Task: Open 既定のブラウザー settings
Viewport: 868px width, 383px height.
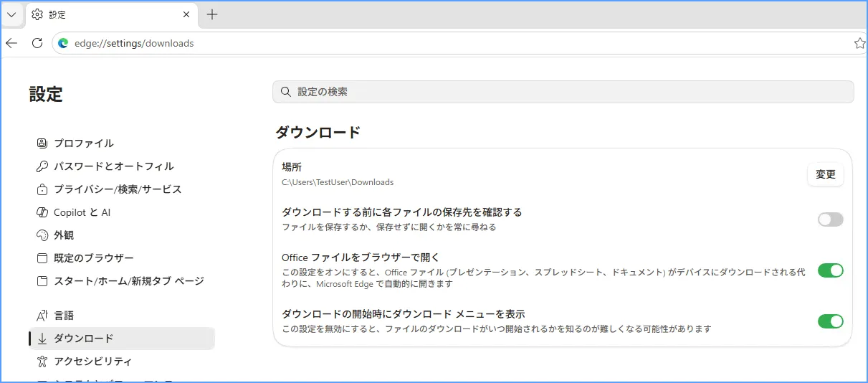Action: pyautogui.click(x=122, y=258)
